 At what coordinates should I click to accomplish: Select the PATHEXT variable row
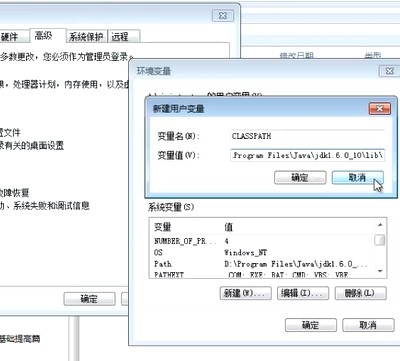point(262,274)
